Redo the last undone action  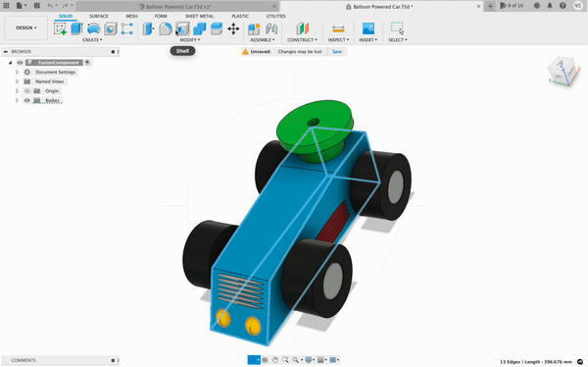pyautogui.click(x=66, y=6)
